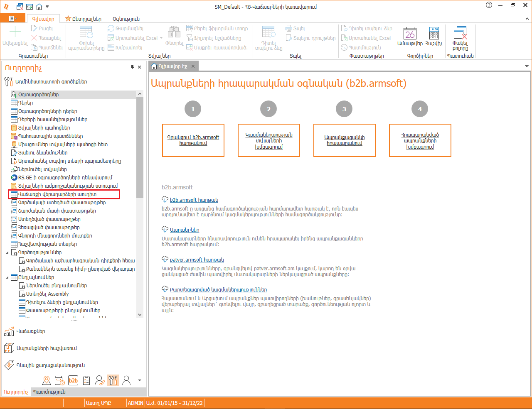
Task: Click Հրապարակված ապրանքների խմբագրում box
Action: point(420,140)
